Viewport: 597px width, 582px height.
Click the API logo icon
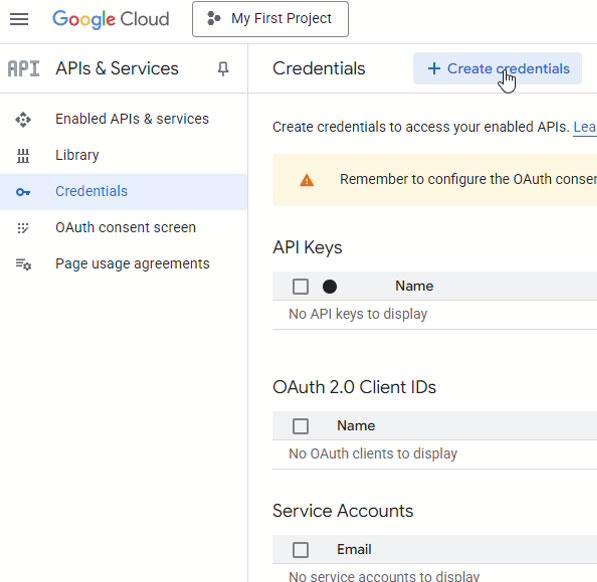24,69
